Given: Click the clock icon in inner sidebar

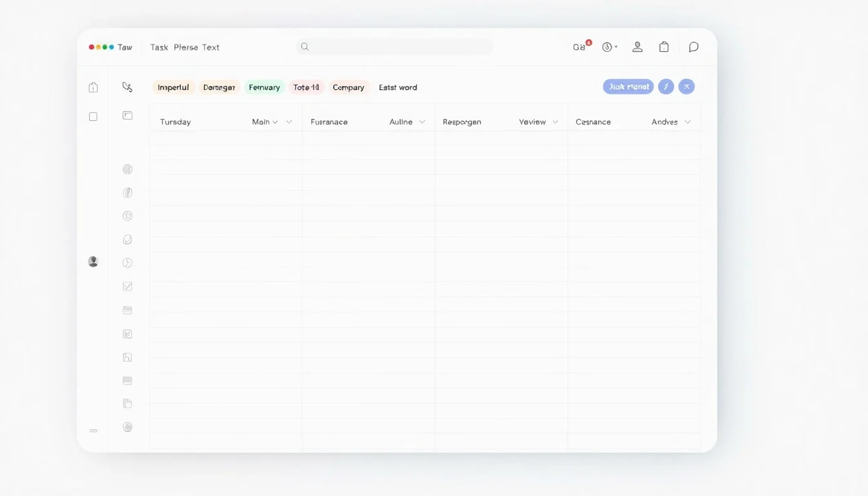Looking at the screenshot, I should [127, 263].
